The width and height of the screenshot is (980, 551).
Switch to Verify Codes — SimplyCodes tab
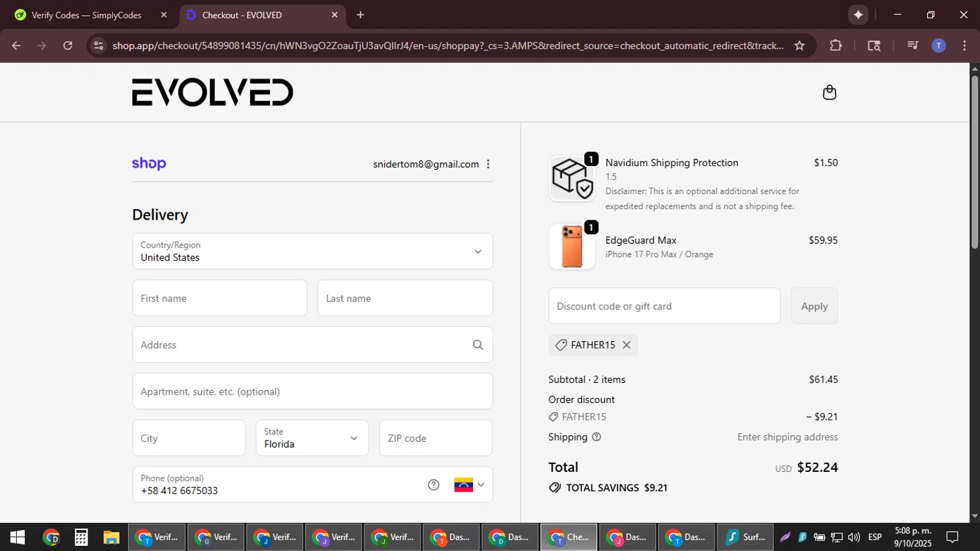(x=87, y=15)
